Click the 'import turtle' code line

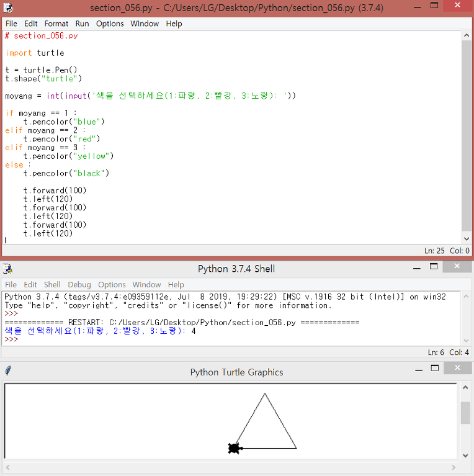click(x=35, y=53)
